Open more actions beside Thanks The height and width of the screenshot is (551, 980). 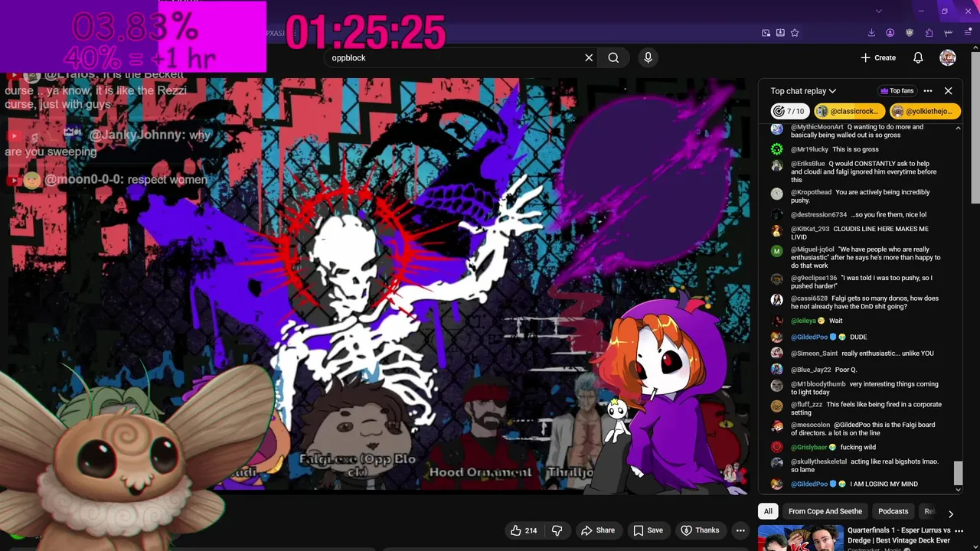pyautogui.click(x=740, y=530)
